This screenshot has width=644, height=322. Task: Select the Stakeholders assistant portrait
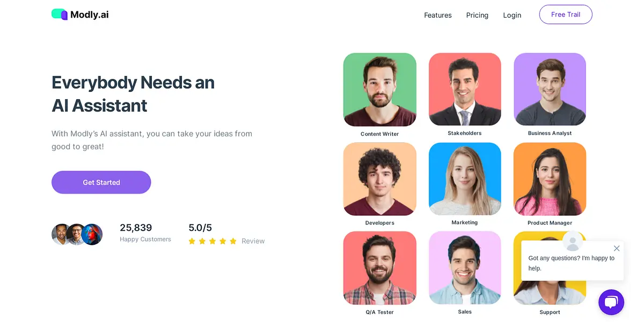465,89
